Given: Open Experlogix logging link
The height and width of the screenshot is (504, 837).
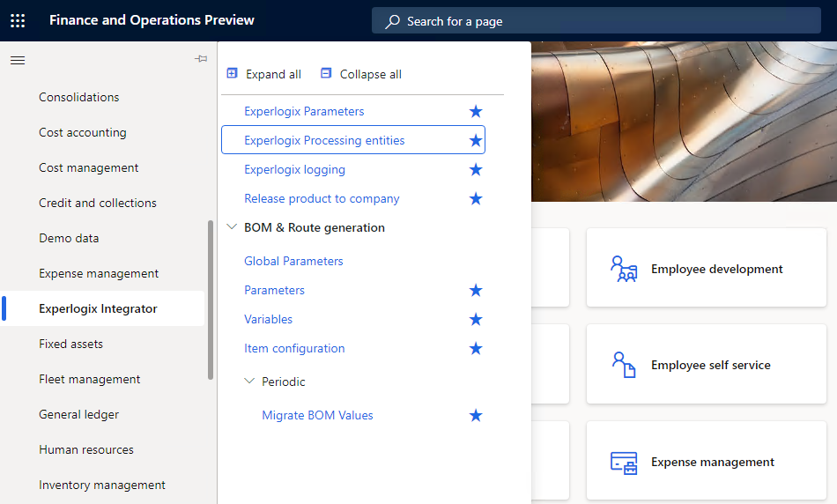Looking at the screenshot, I should click(x=294, y=170).
